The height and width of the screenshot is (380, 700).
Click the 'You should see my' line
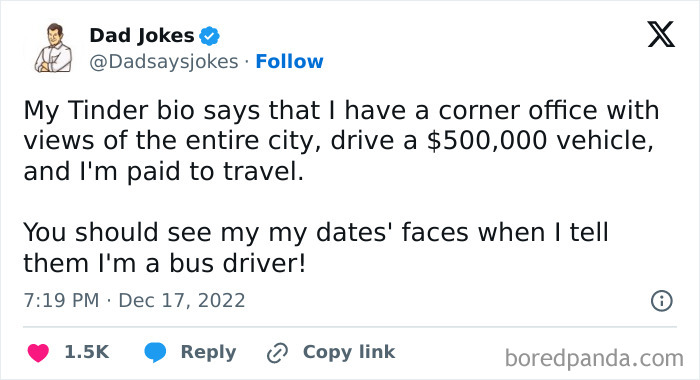pos(316,233)
